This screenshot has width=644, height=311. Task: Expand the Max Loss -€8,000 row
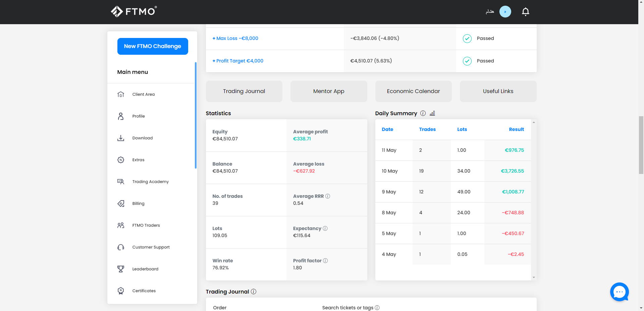[235, 38]
